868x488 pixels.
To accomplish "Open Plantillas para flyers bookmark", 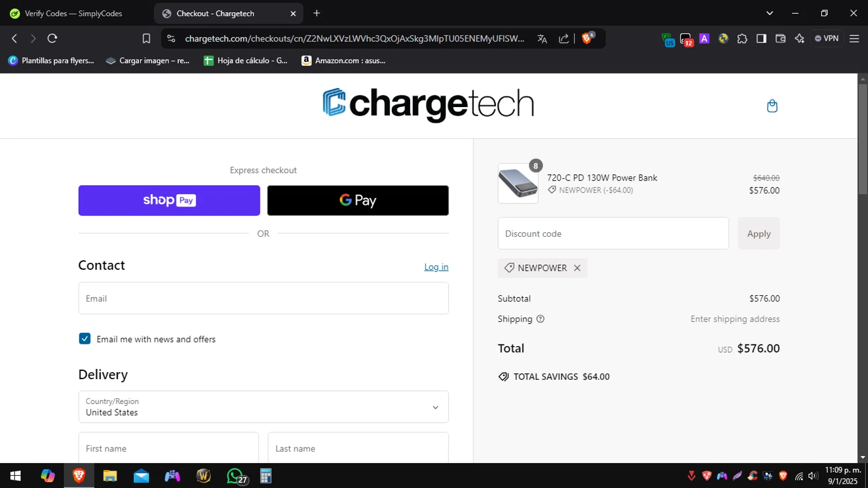I will 51,60.
